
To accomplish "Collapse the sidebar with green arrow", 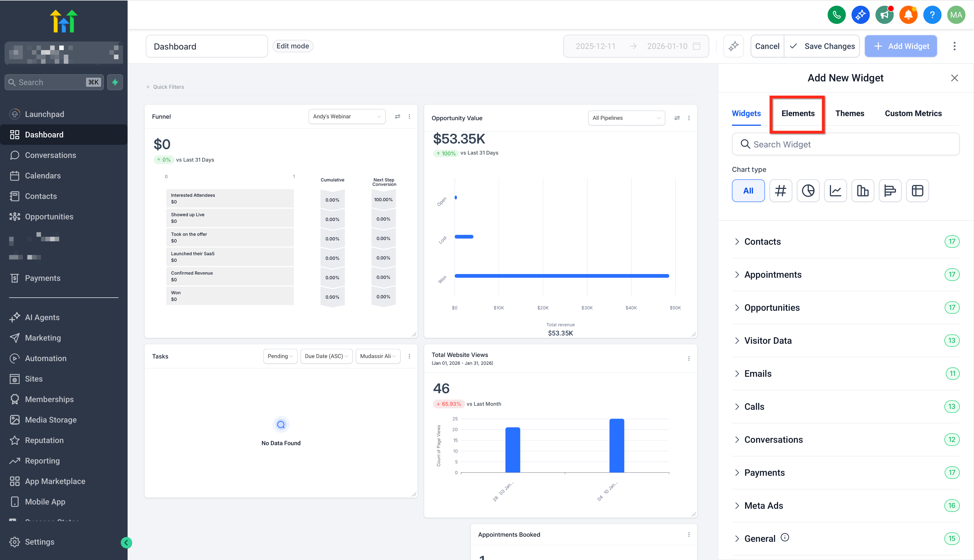I will tap(126, 542).
